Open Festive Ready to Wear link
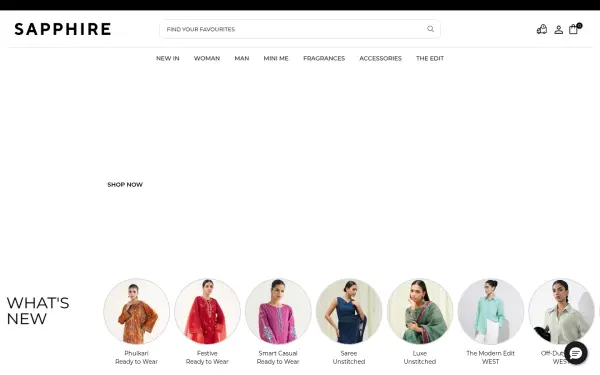This screenshot has width=600, height=375. click(207, 357)
